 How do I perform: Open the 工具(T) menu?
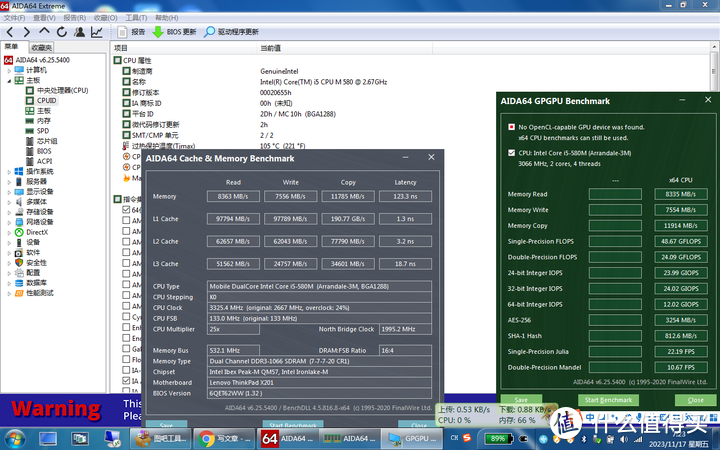tap(136, 17)
